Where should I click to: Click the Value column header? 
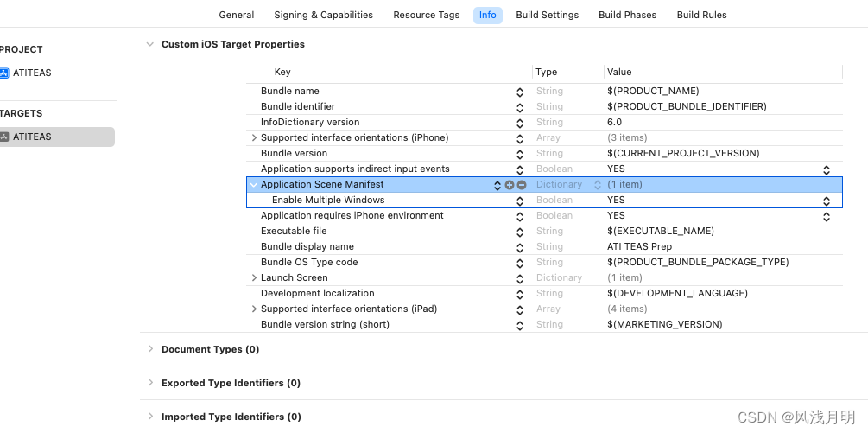point(619,72)
